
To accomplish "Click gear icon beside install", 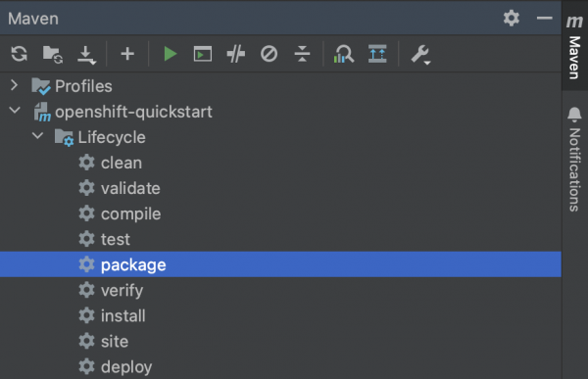I will coord(86,315).
